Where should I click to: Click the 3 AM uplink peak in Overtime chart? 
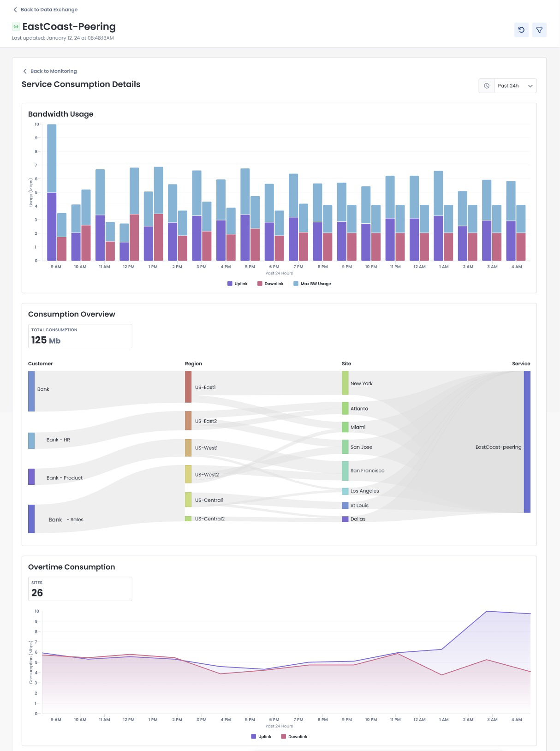(487, 611)
